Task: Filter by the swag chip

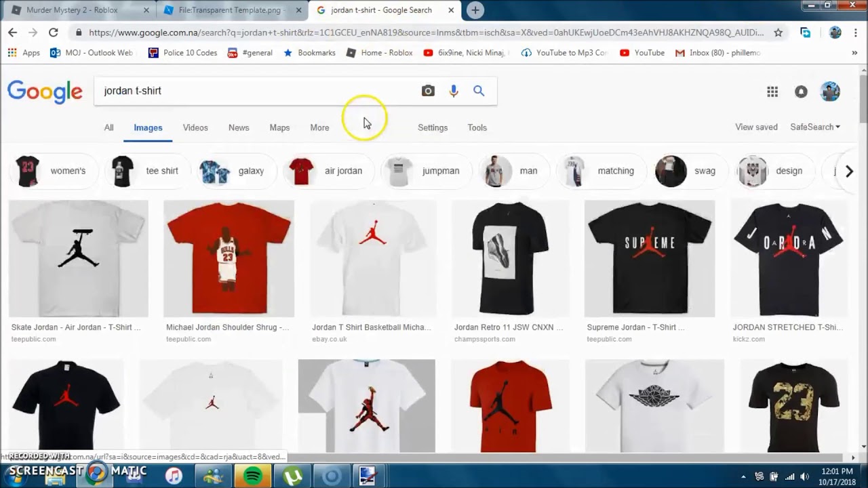Action: click(x=690, y=171)
